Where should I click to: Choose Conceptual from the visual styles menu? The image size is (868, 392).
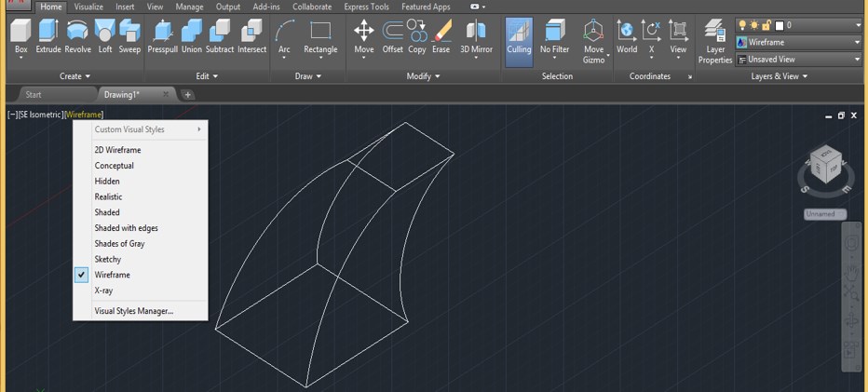[114, 166]
